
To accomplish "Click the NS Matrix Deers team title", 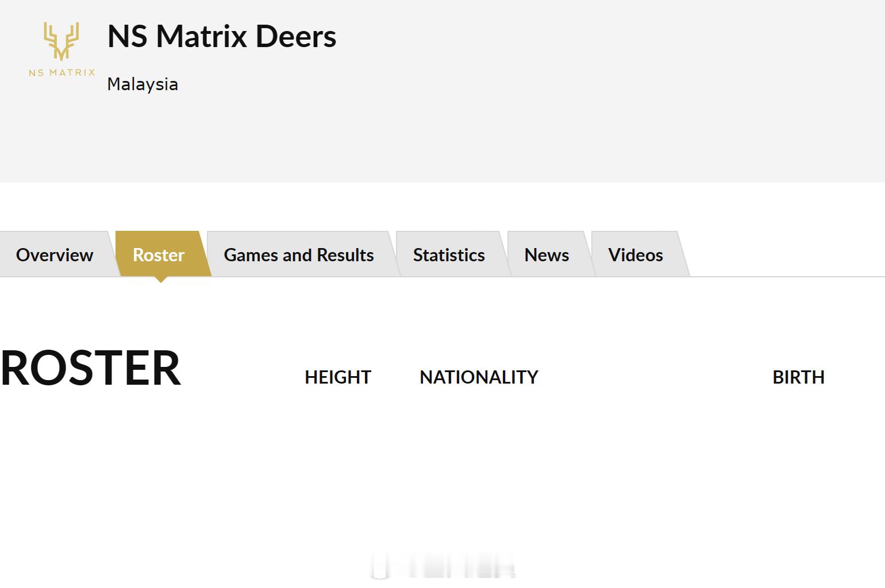I will (222, 36).
